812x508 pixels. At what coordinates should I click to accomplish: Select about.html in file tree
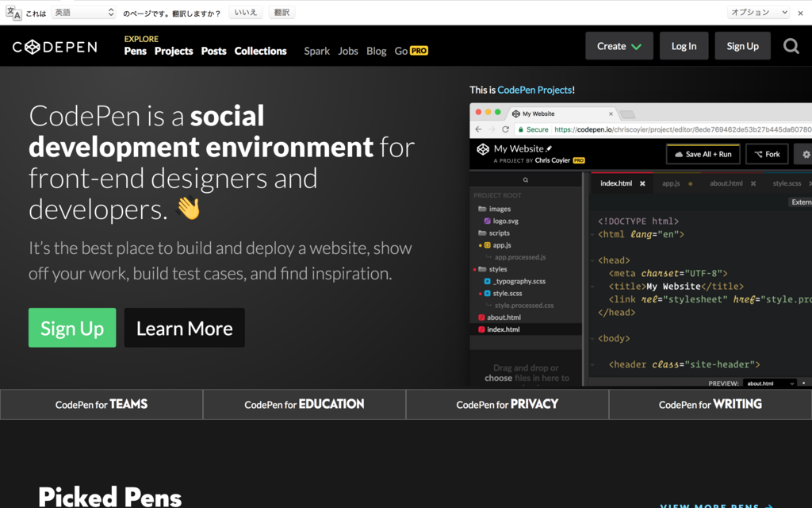coord(500,317)
